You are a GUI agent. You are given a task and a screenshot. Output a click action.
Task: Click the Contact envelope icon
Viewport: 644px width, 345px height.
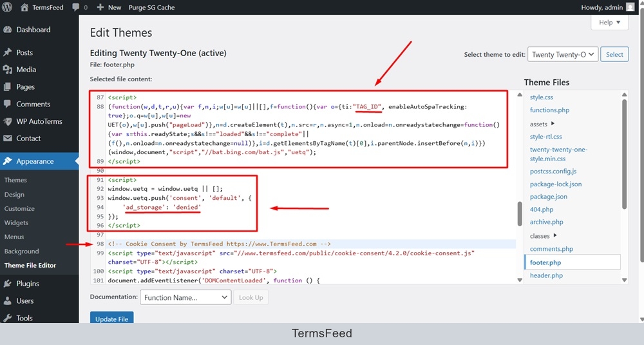pos(7,139)
